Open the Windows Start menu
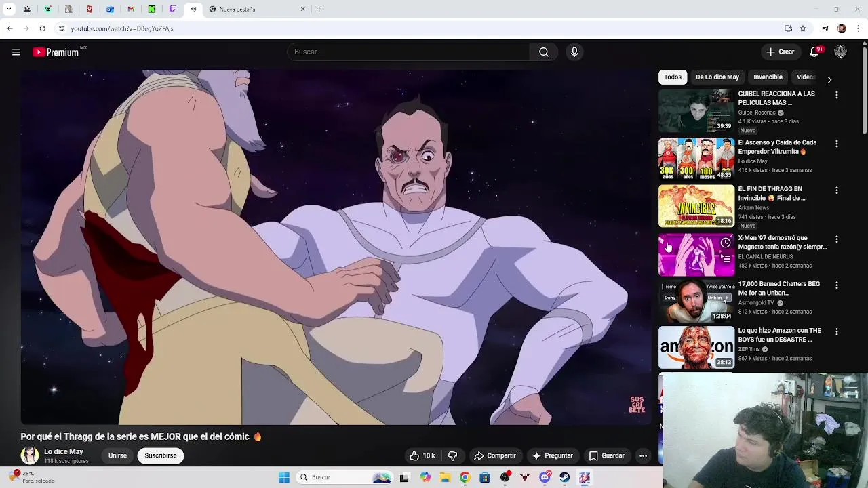This screenshot has height=488, width=868. [284, 477]
